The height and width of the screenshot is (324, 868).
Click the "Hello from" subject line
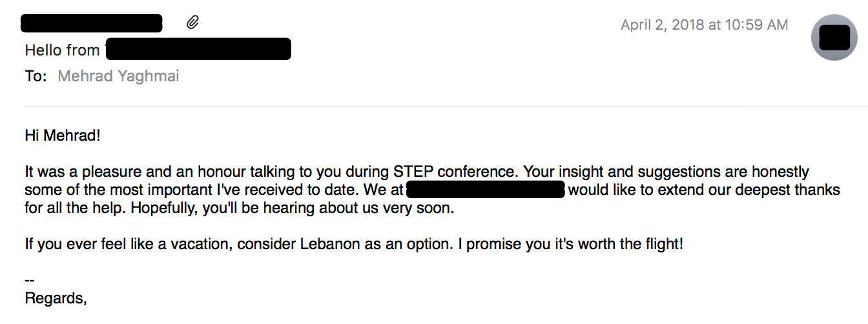pos(62,50)
